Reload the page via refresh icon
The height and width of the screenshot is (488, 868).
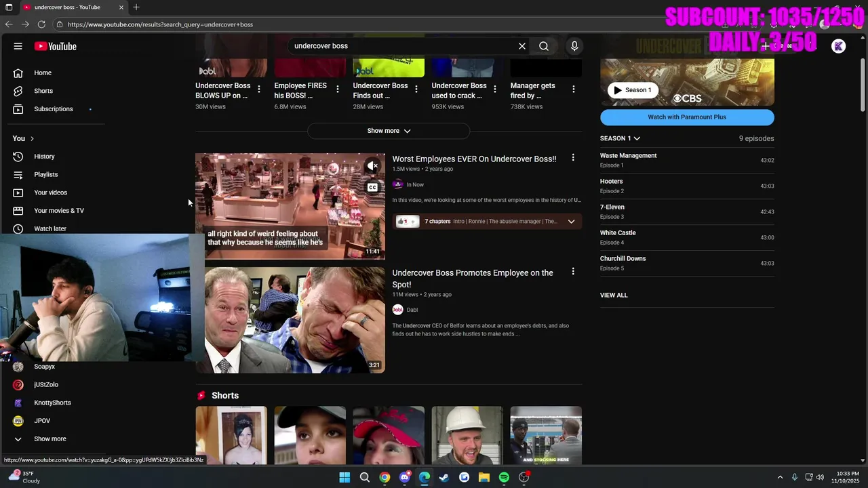[41, 24]
